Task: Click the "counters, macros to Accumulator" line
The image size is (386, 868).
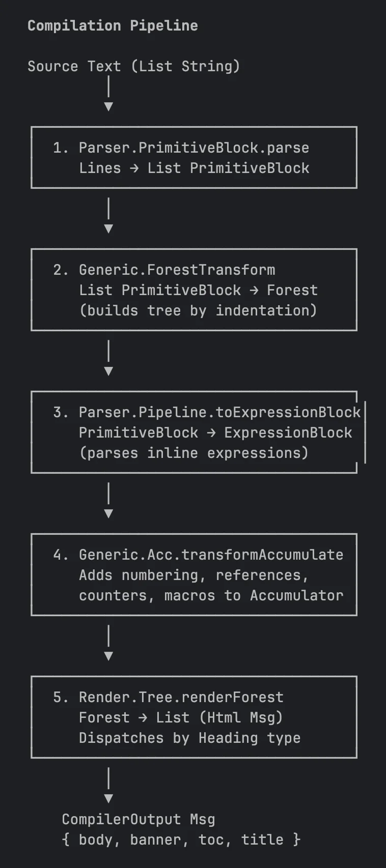Action: pyautogui.click(x=211, y=595)
